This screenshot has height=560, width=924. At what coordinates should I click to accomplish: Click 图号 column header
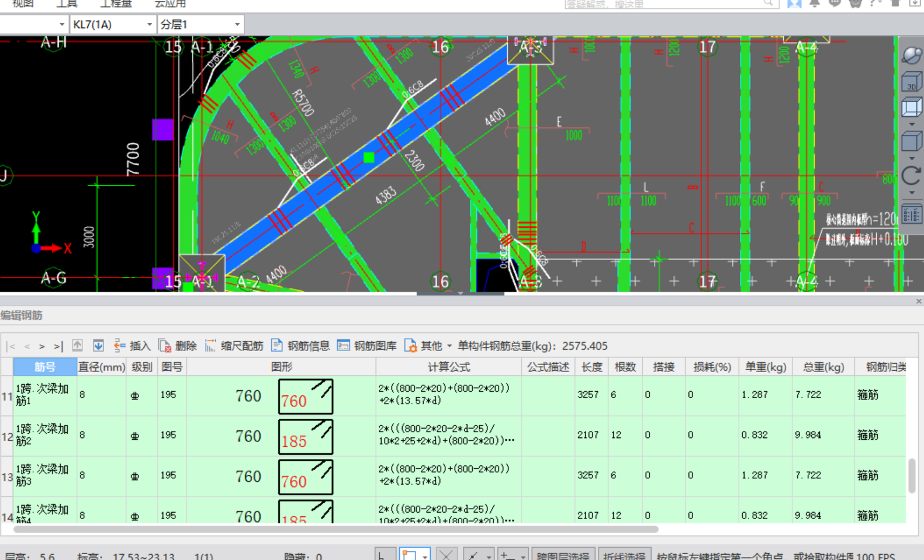pos(172,367)
